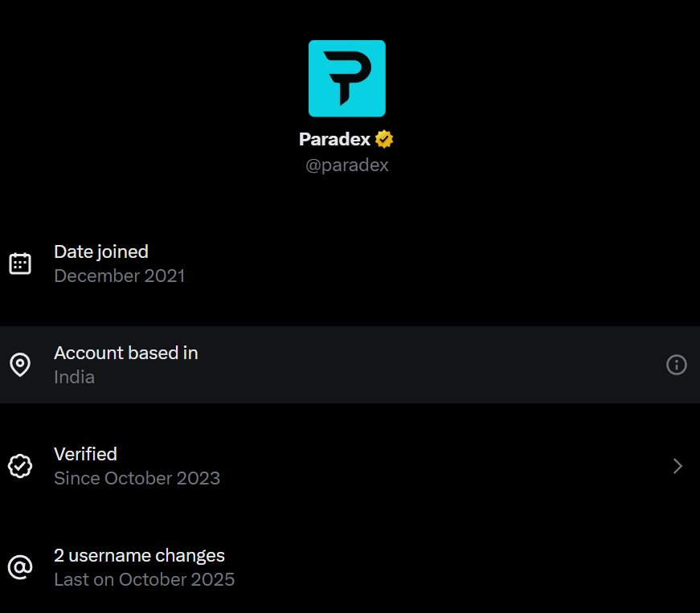
Task: Open the info icon for account location
Action: (677, 365)
